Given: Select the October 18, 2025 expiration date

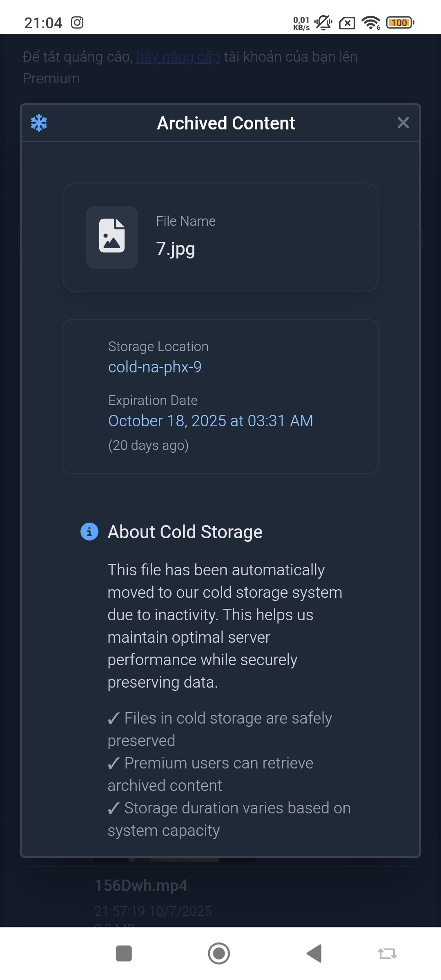Looking at the screenshot, I should (x=210, y=421).
